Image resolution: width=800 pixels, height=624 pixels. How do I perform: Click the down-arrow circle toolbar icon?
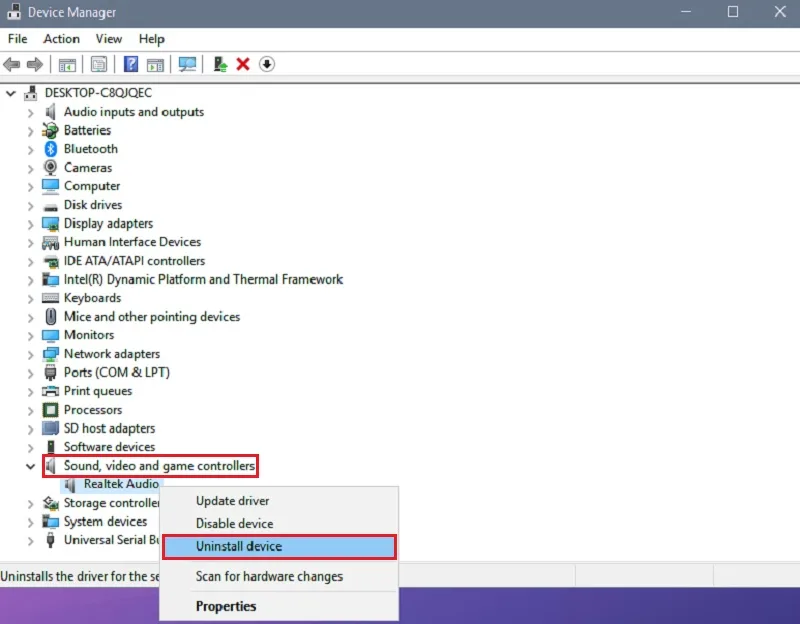point(267,65)
